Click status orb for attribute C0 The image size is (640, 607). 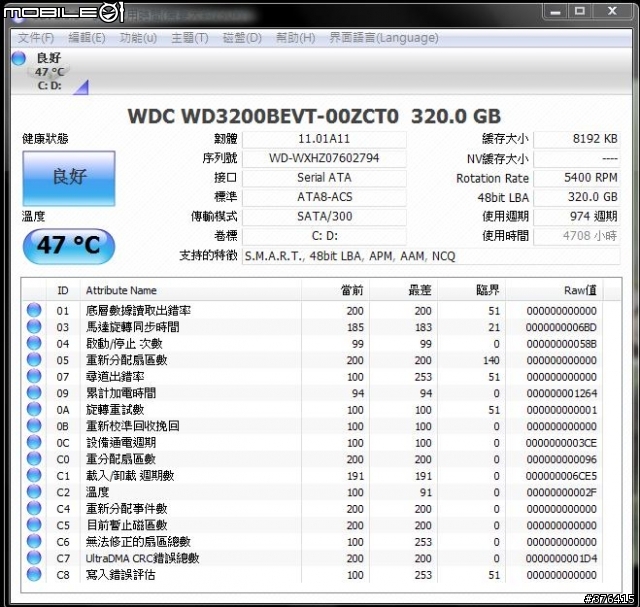pos(34,459)
